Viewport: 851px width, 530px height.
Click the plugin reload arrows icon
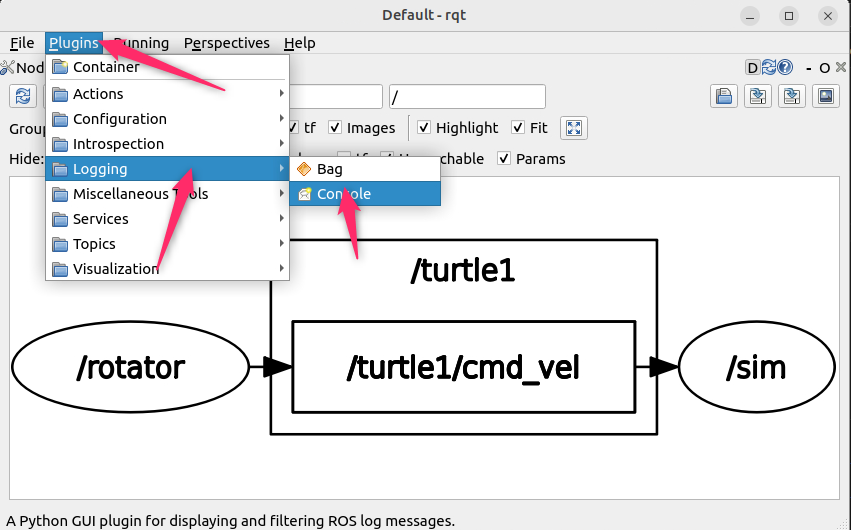pos(769,68)
